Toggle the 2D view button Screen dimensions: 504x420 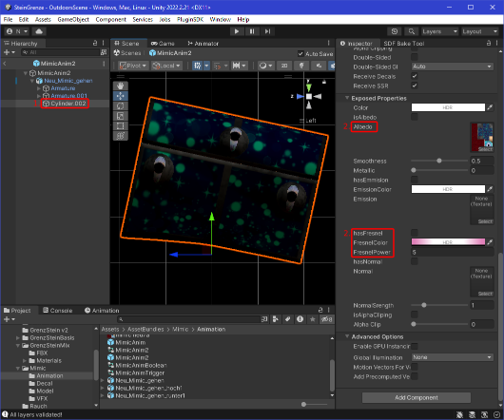(x=284, y=66)
